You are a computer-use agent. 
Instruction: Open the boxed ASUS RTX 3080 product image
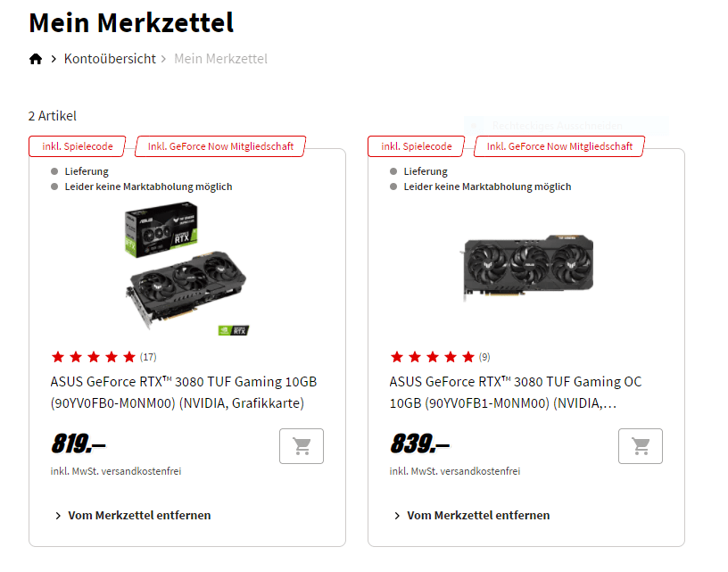(x=187, y=272)
